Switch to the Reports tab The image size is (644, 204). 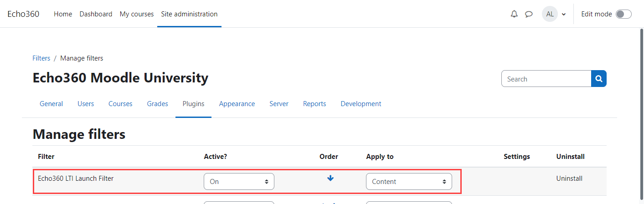coord(314,104)
